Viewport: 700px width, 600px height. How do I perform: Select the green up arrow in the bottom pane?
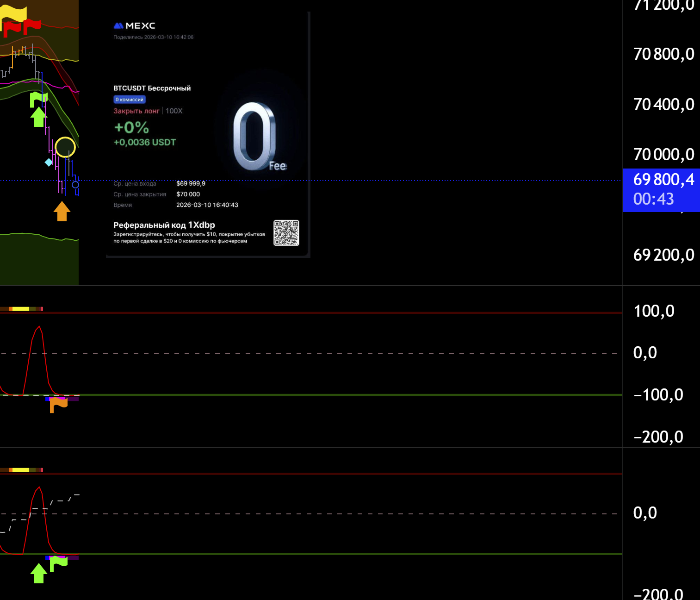point(39,573)
